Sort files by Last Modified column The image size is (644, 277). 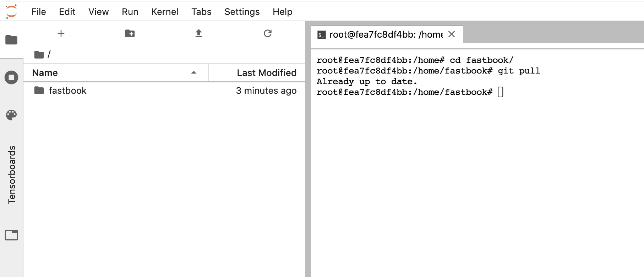266,73
